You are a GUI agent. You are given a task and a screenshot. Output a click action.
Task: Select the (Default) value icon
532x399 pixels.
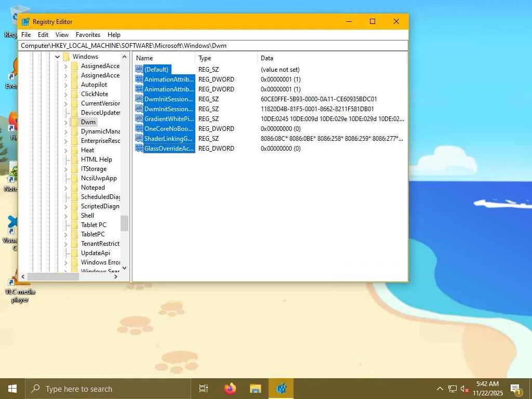[139, 69]
